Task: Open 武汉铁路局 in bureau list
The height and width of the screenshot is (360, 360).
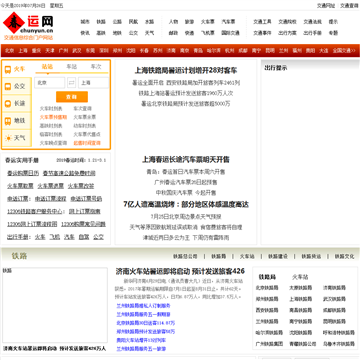Action: [334, 299]
